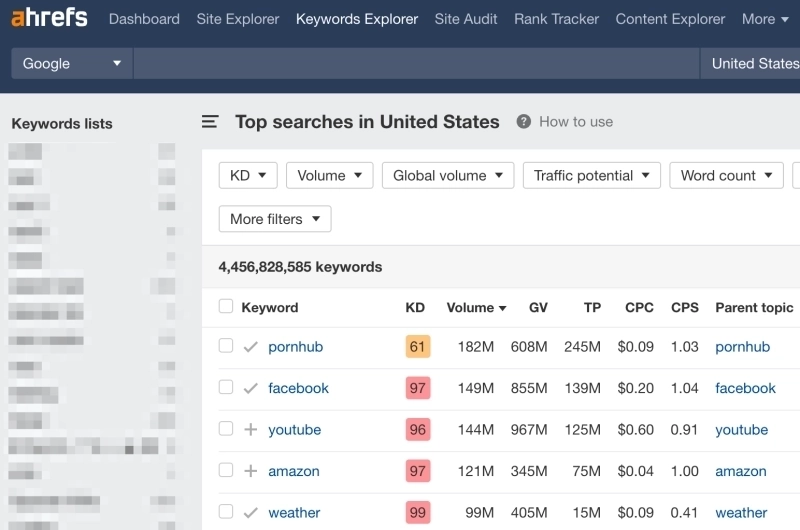
Task: Click the plus icon next to youtube
Action: tap(251, 430)
